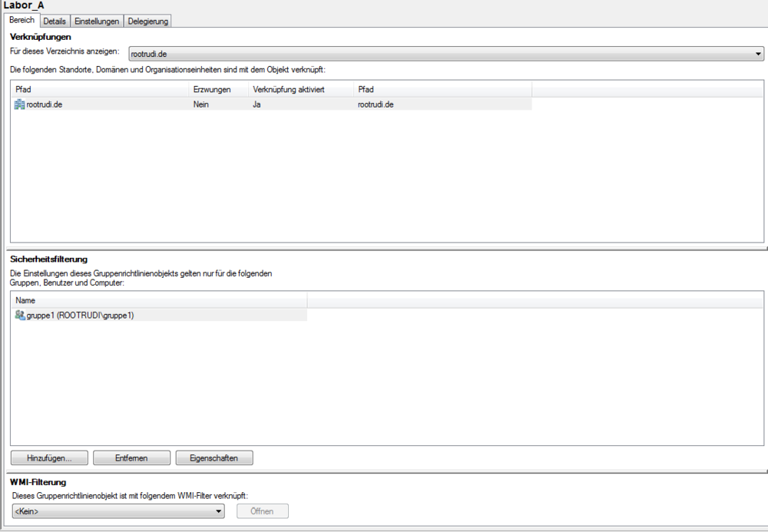Screen dimensions: 768x532
Task: Open Eigenschaften for the selected group
Action: pyautogui.click(x=214, y=458)
